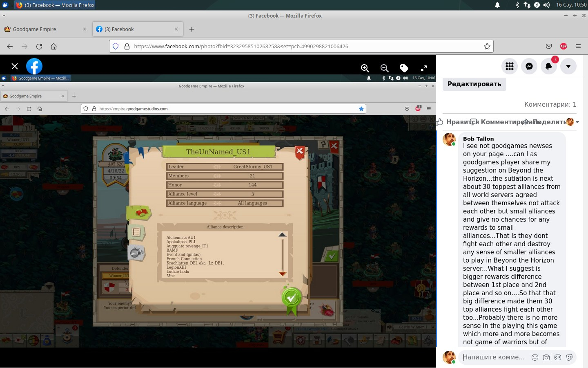Click the Редактировать button
Image resolution: width=588 pixels, height=368 pixels.
tap(474, 84)
